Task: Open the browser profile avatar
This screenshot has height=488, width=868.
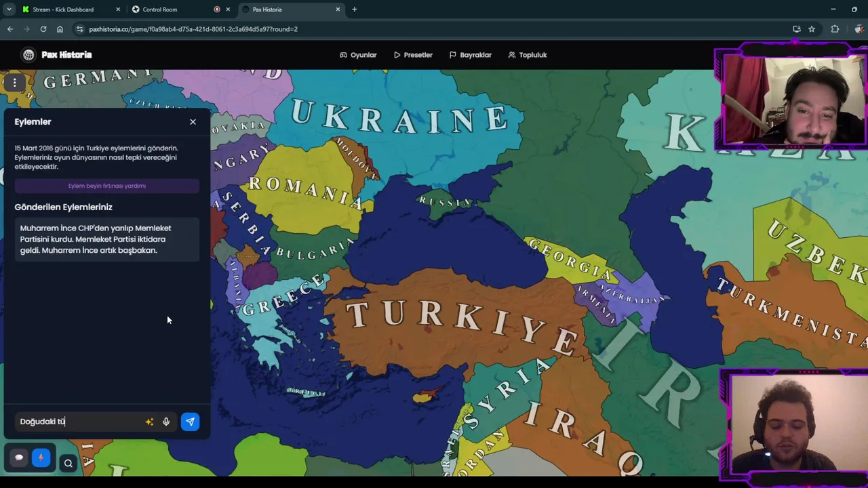Action: 859,29
